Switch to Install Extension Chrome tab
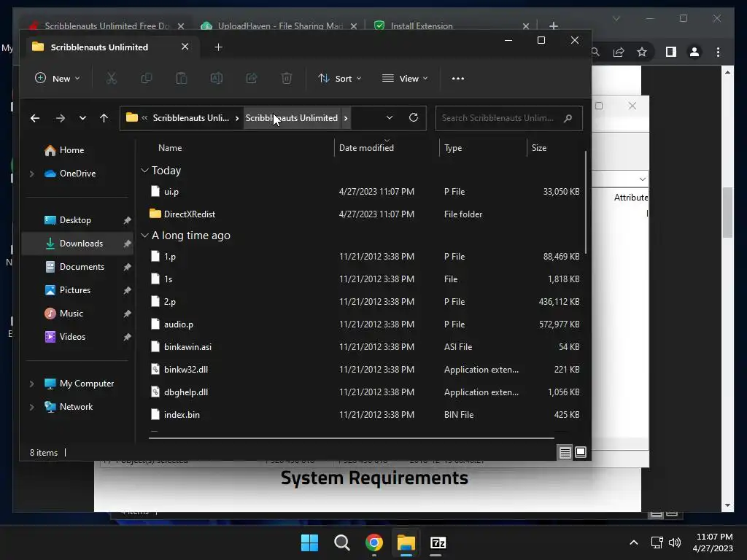 click(452, 26)
